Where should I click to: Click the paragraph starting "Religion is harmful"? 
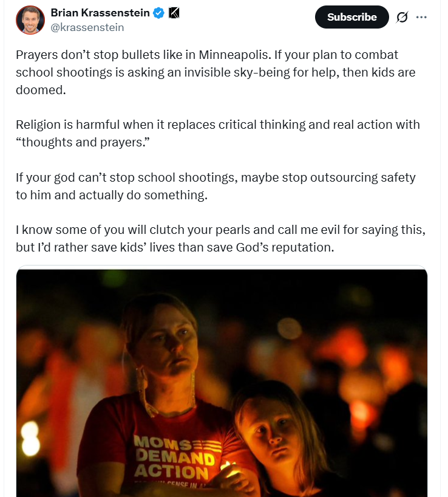point(218,134)
